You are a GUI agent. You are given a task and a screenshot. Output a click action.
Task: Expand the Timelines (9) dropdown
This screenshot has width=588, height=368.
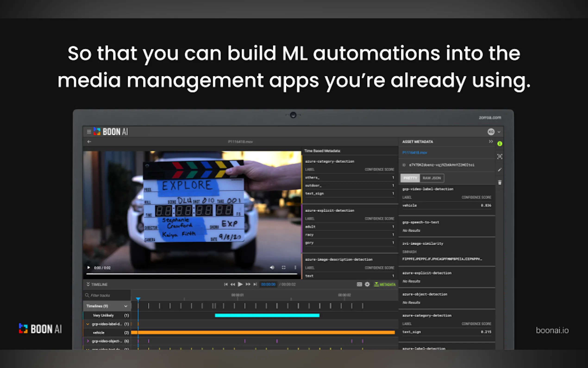click(126, 306)
